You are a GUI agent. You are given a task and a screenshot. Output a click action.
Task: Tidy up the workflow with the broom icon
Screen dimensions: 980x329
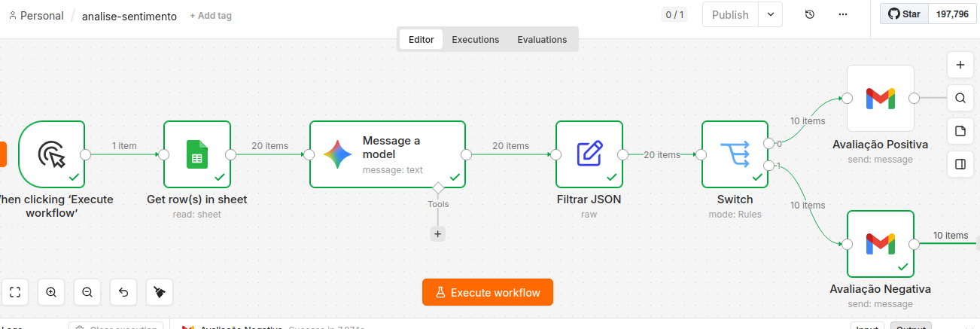pyautogui.click(x=160, y=292)
